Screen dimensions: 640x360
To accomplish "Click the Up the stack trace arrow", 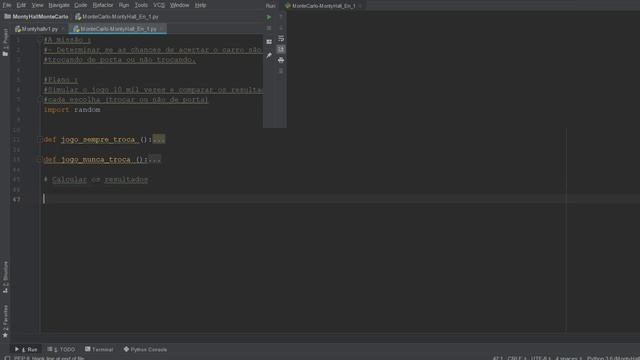I will (x=281, y=17).
